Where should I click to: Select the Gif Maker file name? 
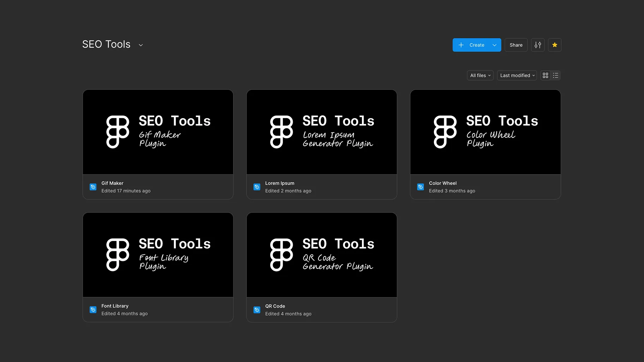click(x=112, y=183)
